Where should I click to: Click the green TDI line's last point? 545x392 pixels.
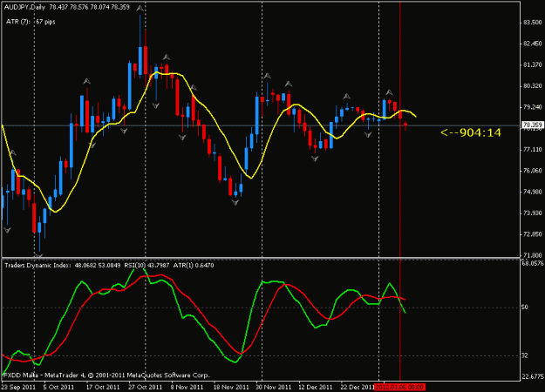(x=405, y=313)
